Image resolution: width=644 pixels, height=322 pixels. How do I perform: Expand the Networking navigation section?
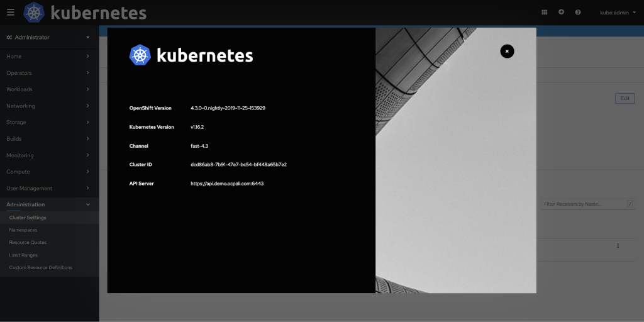tap(49, 106)
